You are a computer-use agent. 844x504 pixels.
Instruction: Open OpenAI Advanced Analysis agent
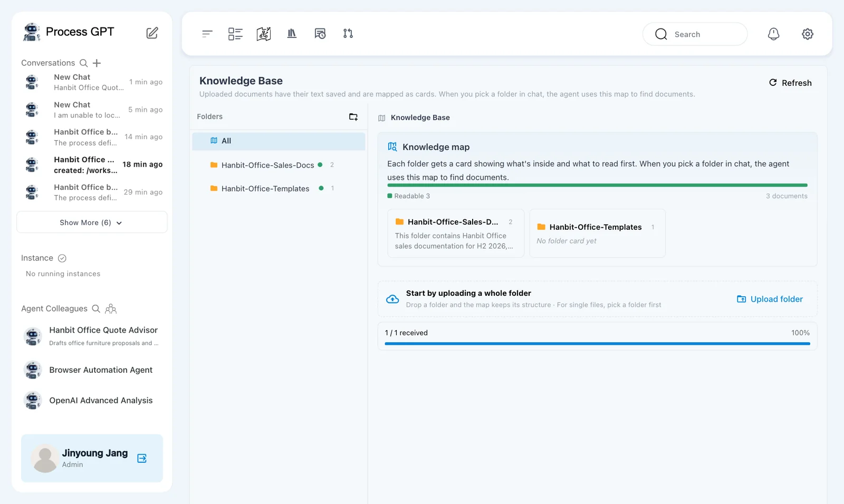[92, 401]
